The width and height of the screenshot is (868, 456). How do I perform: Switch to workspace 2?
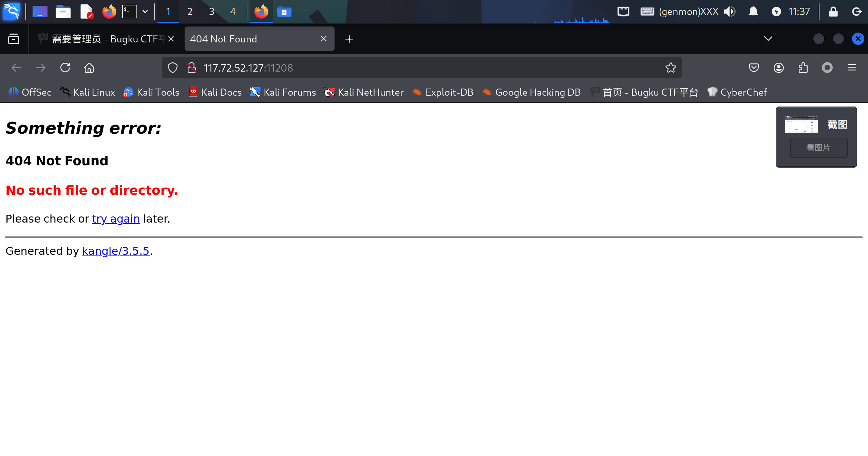click(x=190, y=12)
